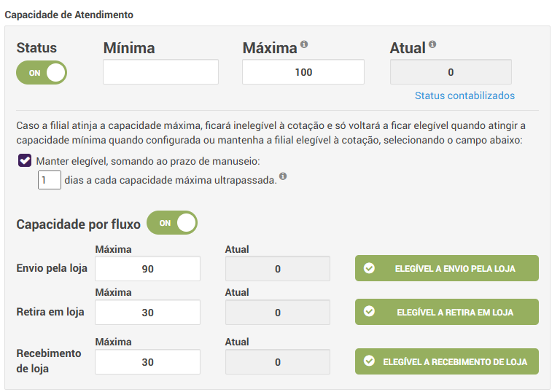Click the info icon beside Atual

(432, 44)
